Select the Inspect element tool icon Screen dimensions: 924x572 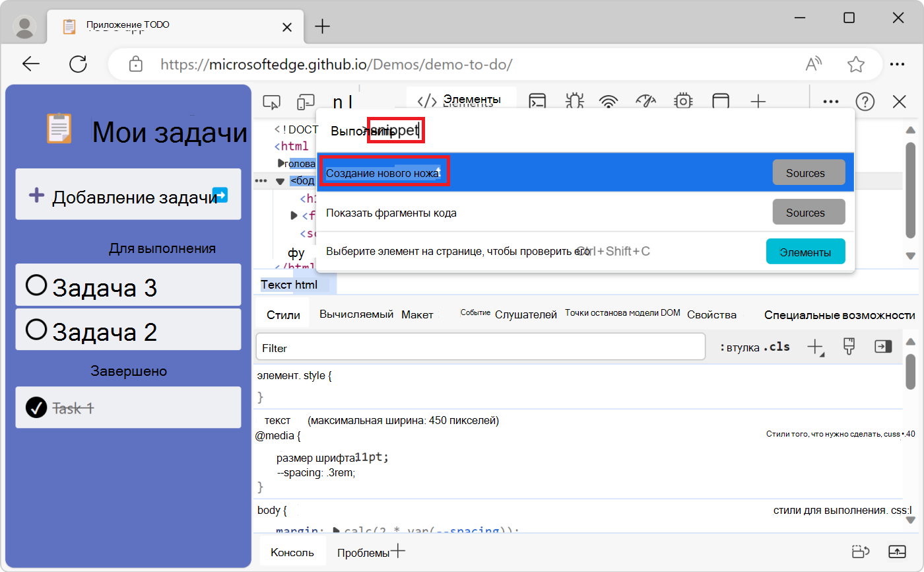(271, 102)
